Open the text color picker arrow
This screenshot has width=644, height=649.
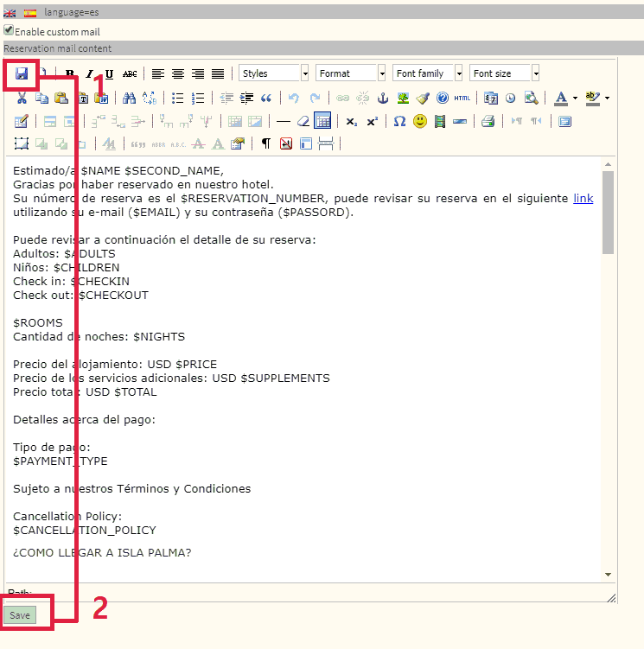click(575, 98)
